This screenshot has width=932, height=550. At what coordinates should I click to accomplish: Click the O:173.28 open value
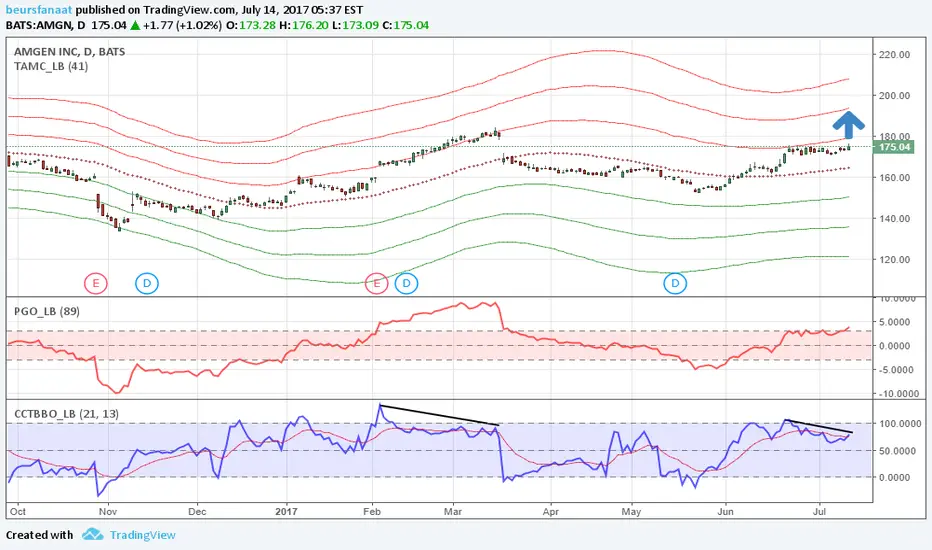point(251,26)
